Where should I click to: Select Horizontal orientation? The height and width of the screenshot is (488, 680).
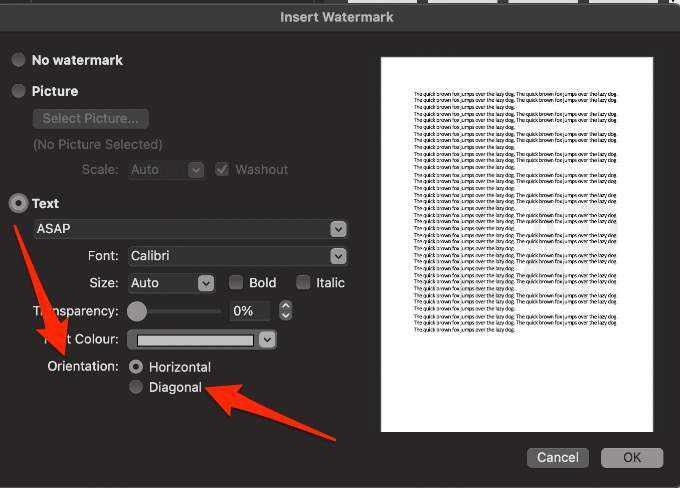click(136, 367)
